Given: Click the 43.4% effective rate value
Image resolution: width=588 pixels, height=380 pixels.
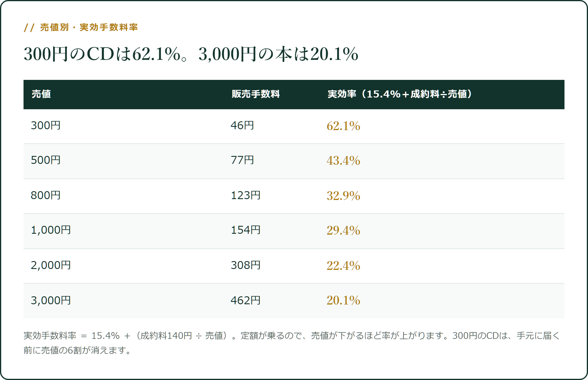Looking at the screenshot, I should click(343, 161).
